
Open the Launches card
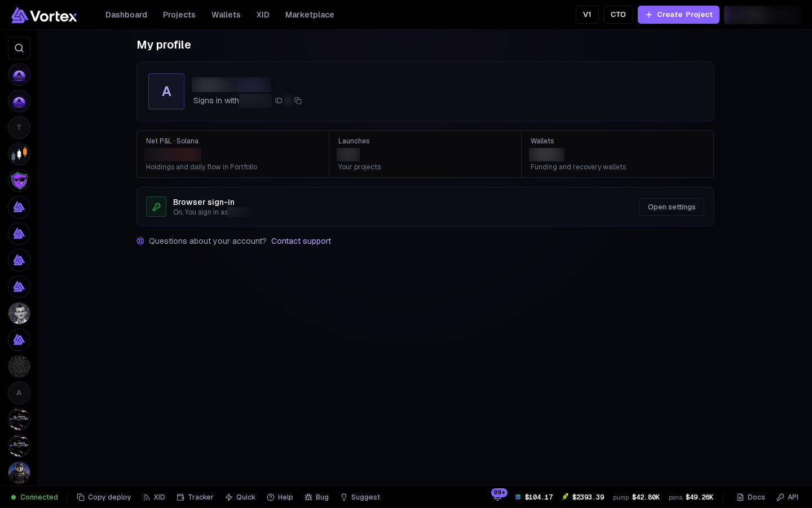tap(425, 154)
